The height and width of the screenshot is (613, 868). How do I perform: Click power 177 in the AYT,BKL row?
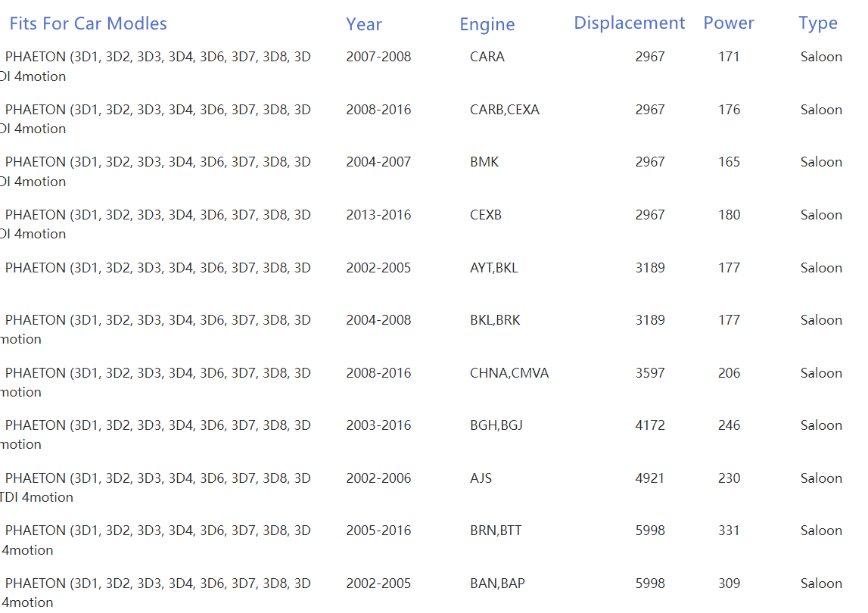coord(729,268)
